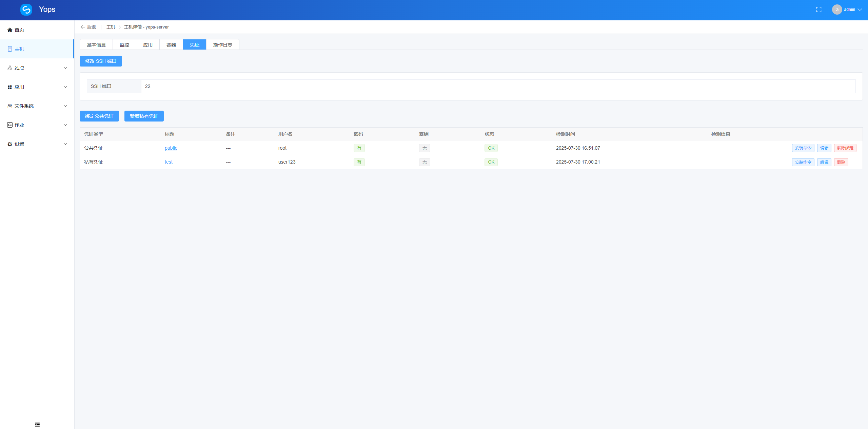Click the SSH port value 22
Screen dimensions: 868x429
click(147, 86)
